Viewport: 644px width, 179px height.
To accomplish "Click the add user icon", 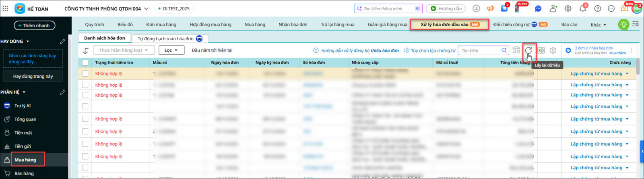I will click(553, 8).
